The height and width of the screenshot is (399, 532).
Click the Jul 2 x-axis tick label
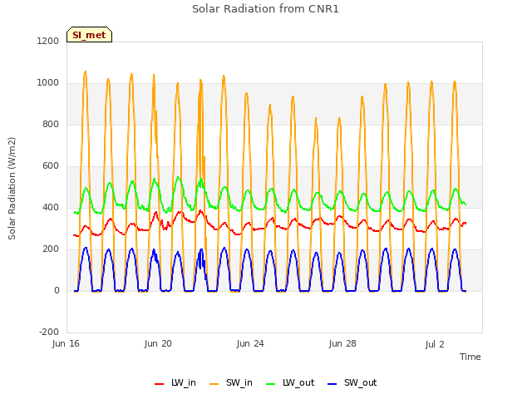[435, 344]
